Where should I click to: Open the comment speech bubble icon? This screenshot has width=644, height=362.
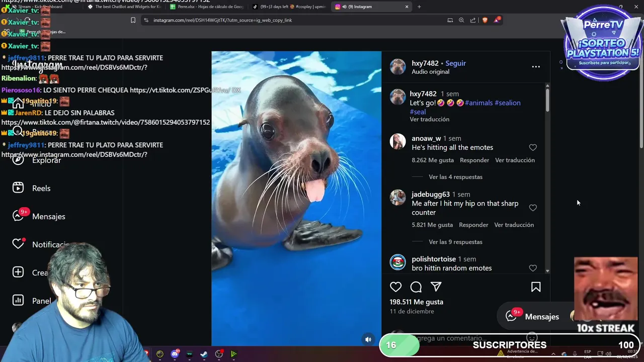pos(416,287)
